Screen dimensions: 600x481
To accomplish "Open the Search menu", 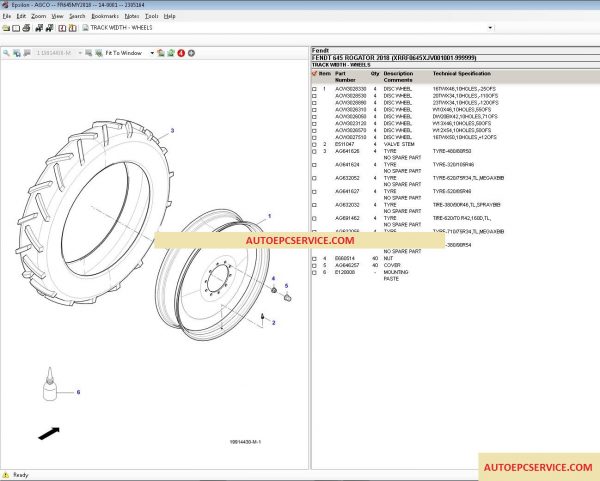I will tap(77, 16).
